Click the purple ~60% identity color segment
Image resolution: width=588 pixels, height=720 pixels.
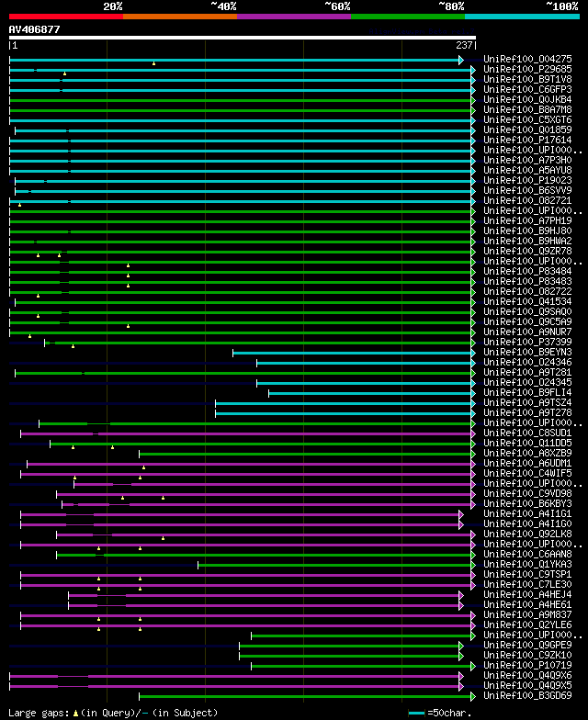(x=294, y=17)
